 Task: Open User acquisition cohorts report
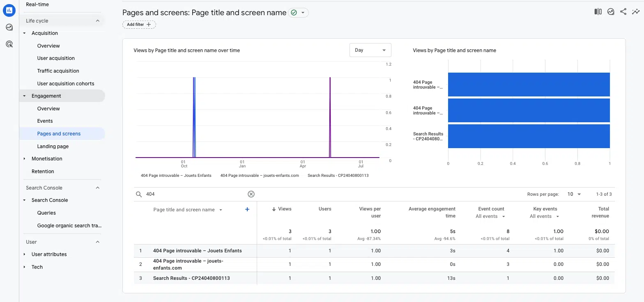point(66,84)
